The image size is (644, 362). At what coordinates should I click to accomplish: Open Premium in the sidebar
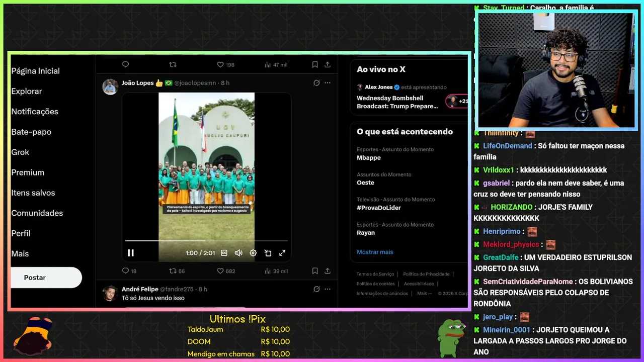[x=28, y=172]
